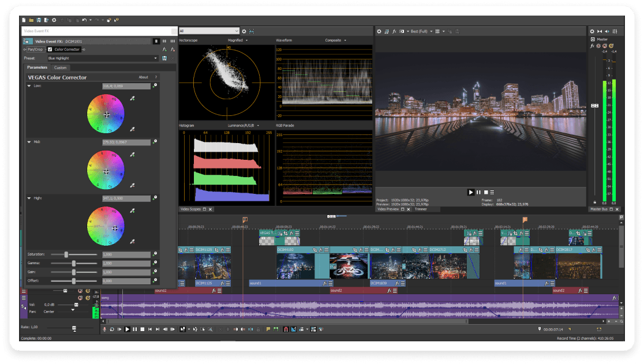This screenshot has height=364, width=644.
Task: Open the Video Preview fx button
Action: (x=394, y=31)
